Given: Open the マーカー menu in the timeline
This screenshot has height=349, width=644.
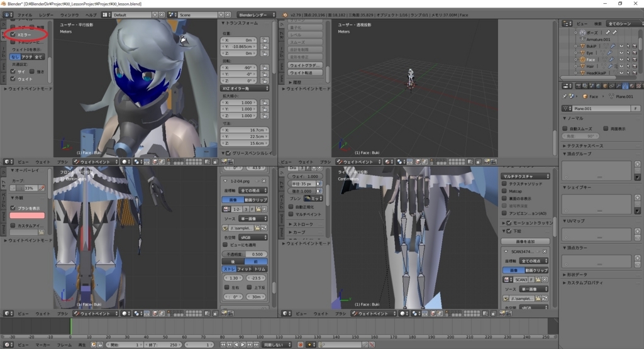Looking at the screenshot, I should [43, 345].
